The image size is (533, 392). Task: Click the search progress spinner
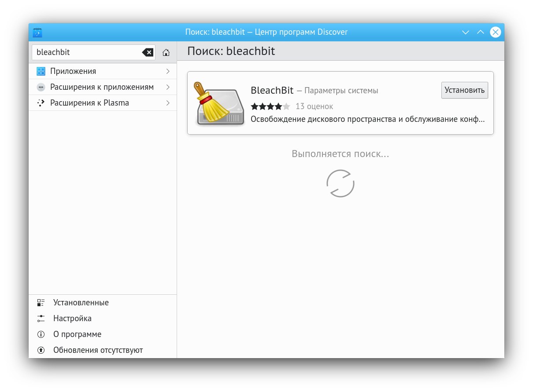coord(341,183)
